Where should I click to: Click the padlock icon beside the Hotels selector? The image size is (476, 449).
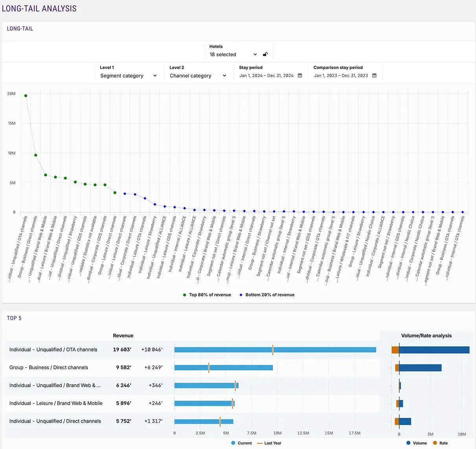coord(265,54)
